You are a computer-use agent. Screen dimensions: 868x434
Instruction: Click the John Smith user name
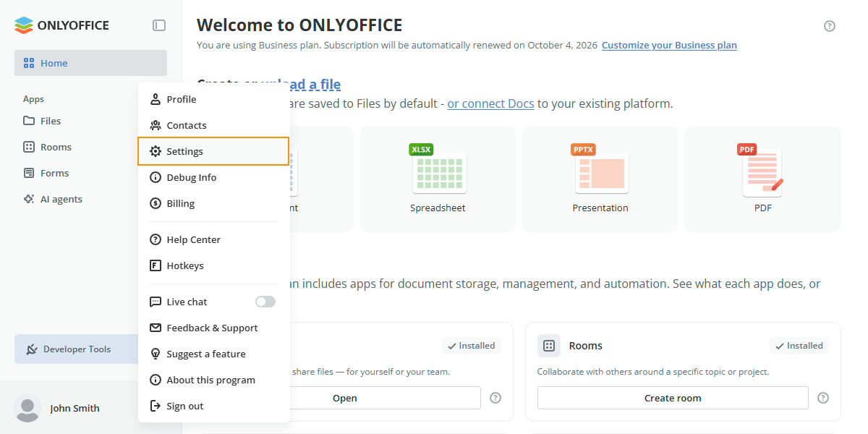(x=75, y=408)
